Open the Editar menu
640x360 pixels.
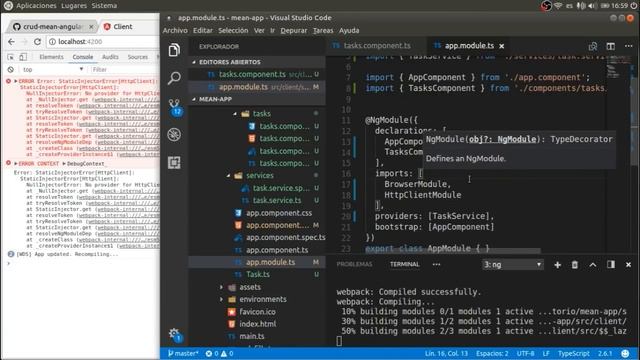pos(203,31)
